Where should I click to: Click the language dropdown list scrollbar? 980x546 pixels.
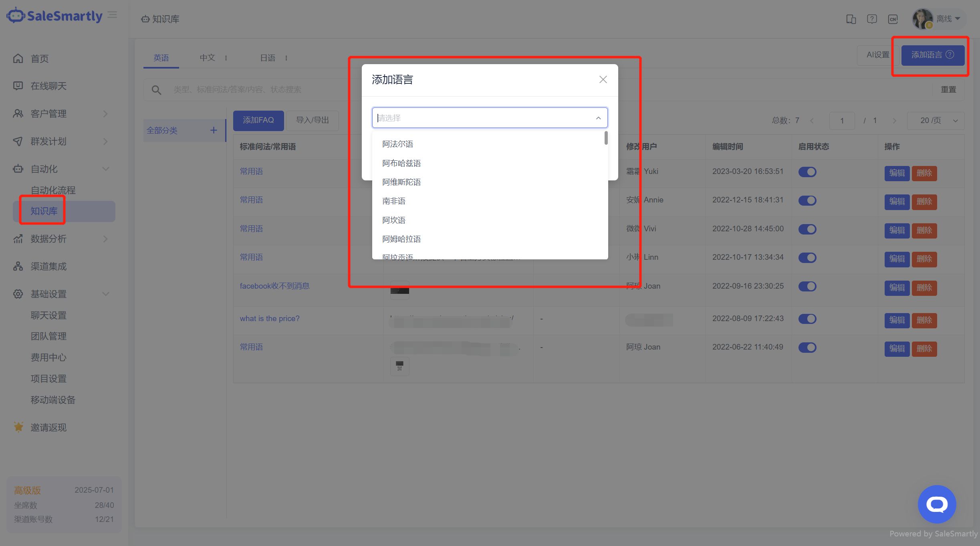[606, 138]
